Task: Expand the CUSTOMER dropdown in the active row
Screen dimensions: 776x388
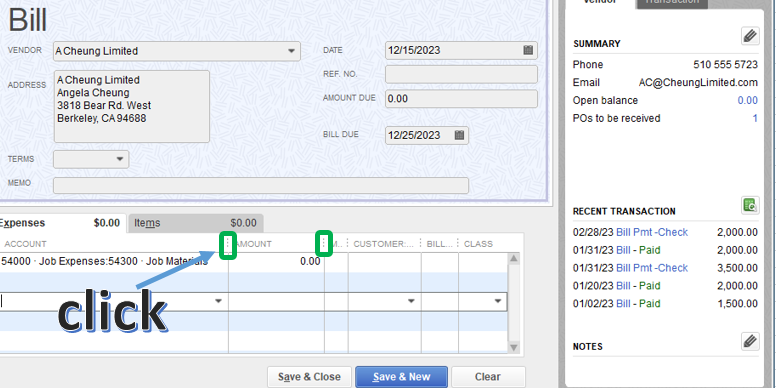Action: click(411, 301)
